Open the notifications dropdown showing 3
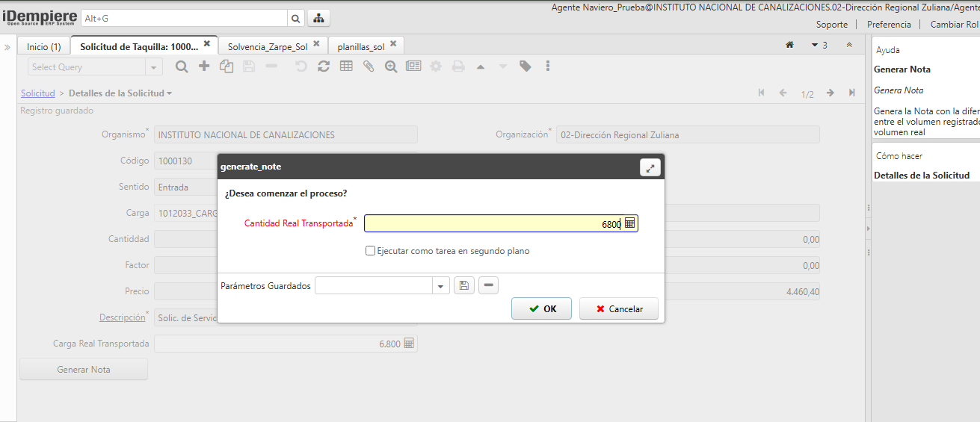Image resolution: width=980 pixels, height=422 pixels. click(x=819, y=45)
